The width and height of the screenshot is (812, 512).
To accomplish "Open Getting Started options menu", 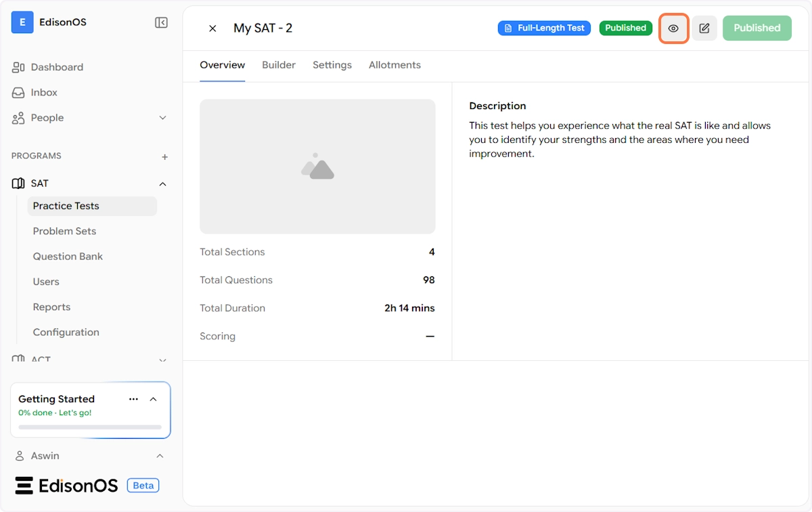I will [133, 399].
